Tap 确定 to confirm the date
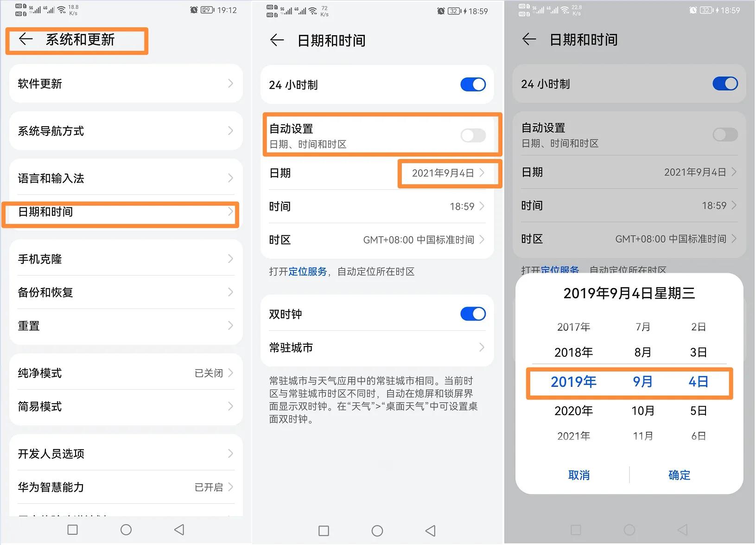Viewport: 756px width, 545px height. [679, 474]
